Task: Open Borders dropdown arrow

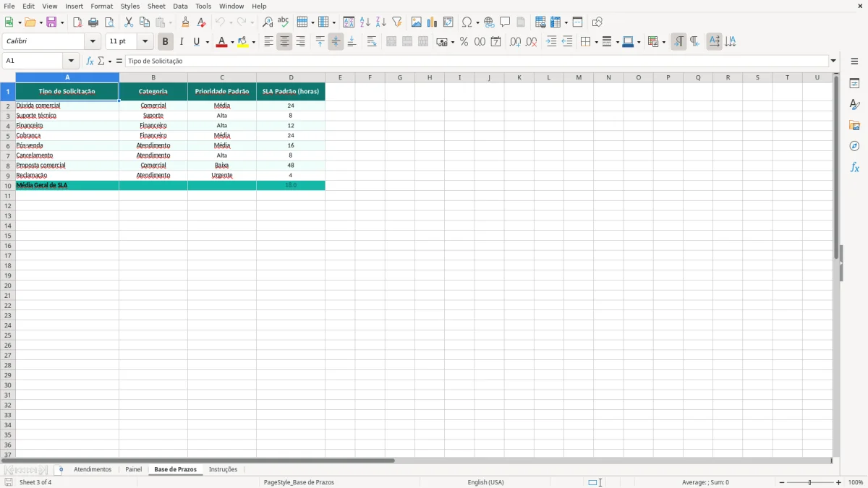Action: (x=595, y=43)
